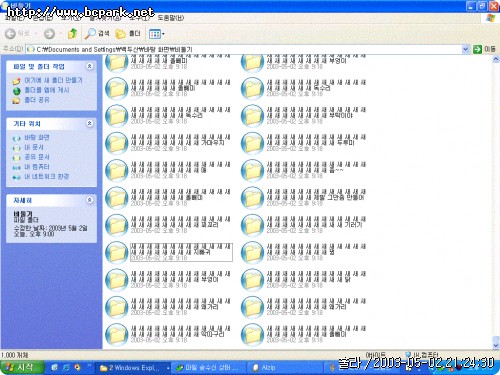The height and width of the screenshot is (375, 500).
Task: Click 폴더를 웹에 게시 link
Action: pos(47,90)
